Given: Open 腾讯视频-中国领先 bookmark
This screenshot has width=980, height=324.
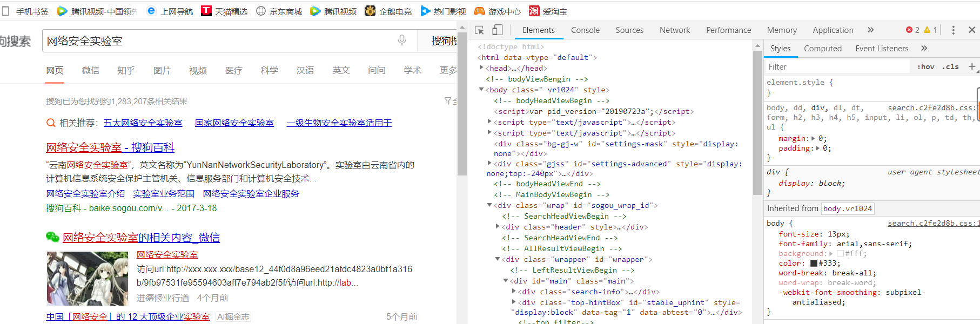Looking at the screenshot, I should [x=97, y=11].
